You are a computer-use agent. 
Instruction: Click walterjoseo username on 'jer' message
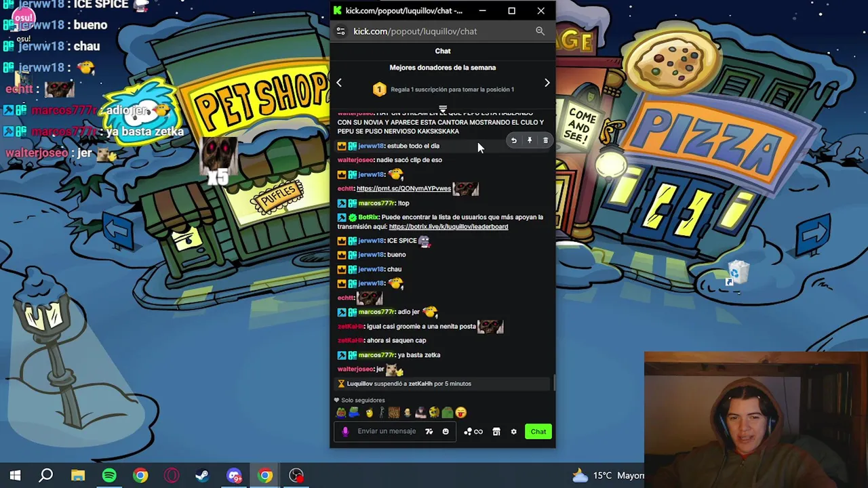click(355, 369)
